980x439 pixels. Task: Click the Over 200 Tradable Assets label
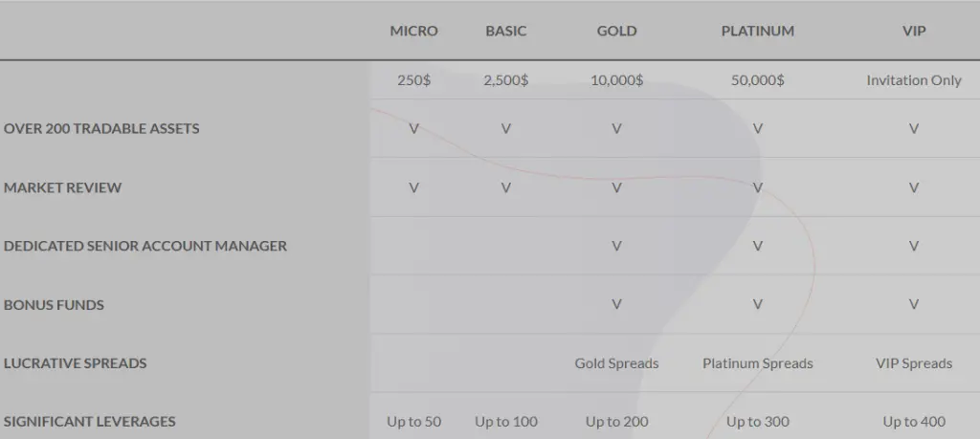pos(101,129)
